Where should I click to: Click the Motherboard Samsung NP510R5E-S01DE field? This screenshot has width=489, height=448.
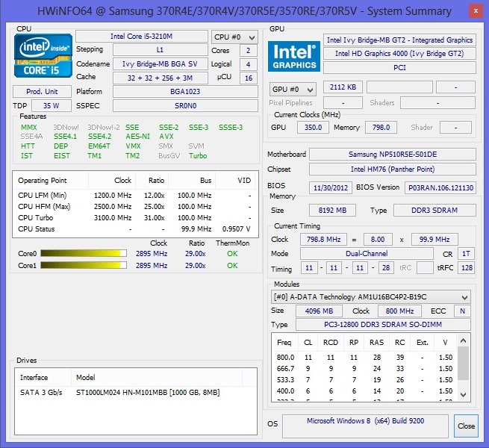[393, 154]
